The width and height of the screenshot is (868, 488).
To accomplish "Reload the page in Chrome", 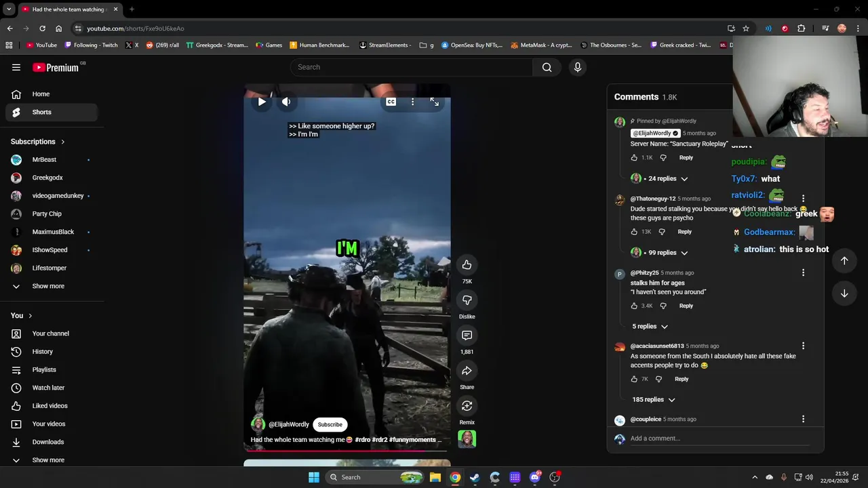I will click(x=42, y=28).
